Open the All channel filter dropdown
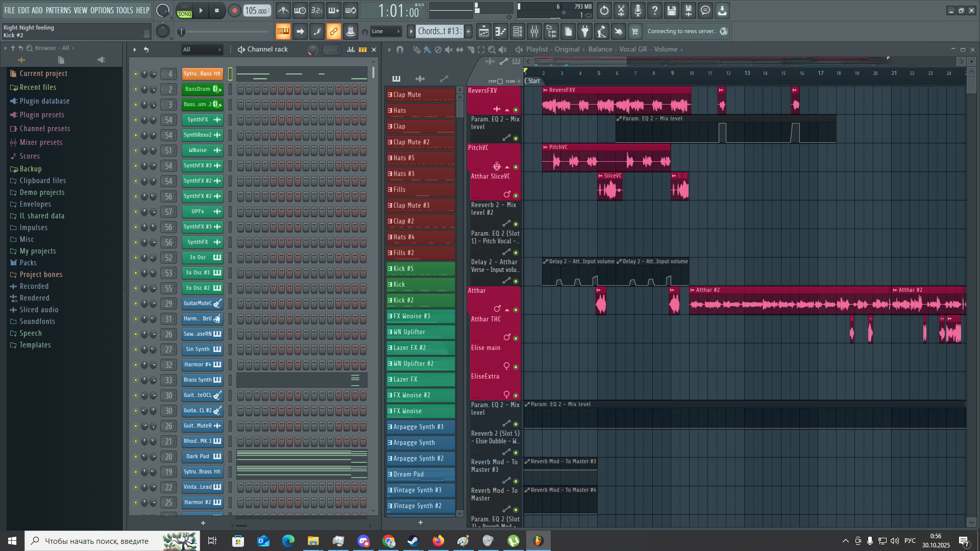This screenshot has width=980, height=551. pos(202,49)
